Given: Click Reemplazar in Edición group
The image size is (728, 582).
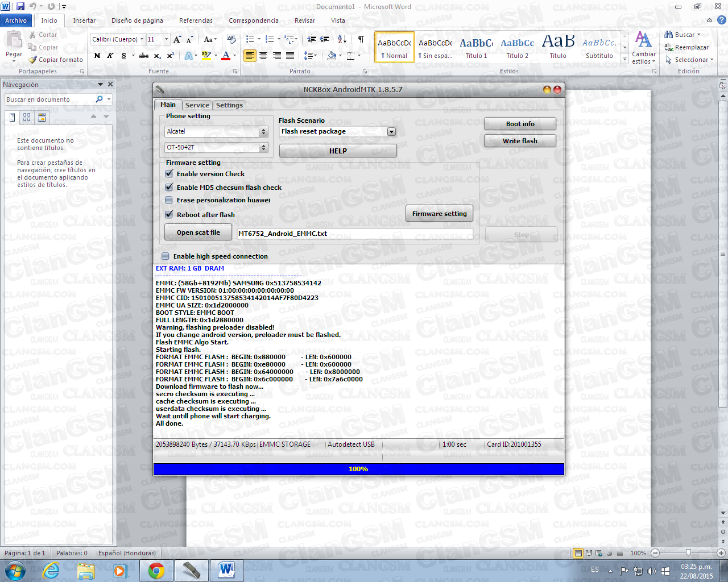Looking at the screenshot, I should click(x=687, y=47).
